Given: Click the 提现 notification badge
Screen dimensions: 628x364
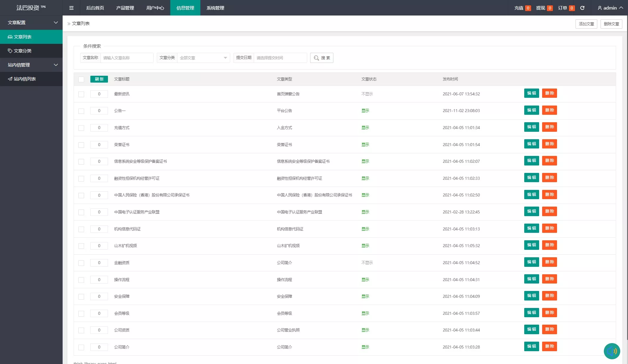Looking at the screenshot, I should pyautogui.click(x=550, y=8).
